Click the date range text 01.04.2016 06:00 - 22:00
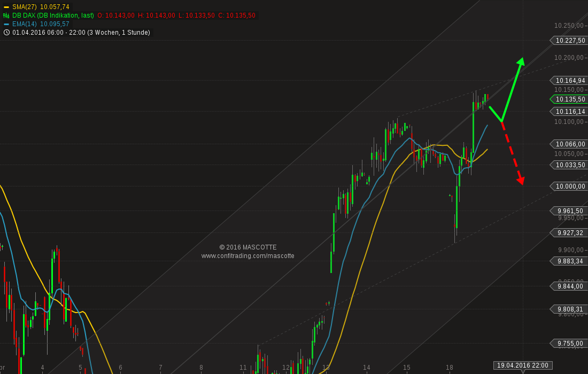Screen dimensions: 588x374 click(x=49, y=33)
